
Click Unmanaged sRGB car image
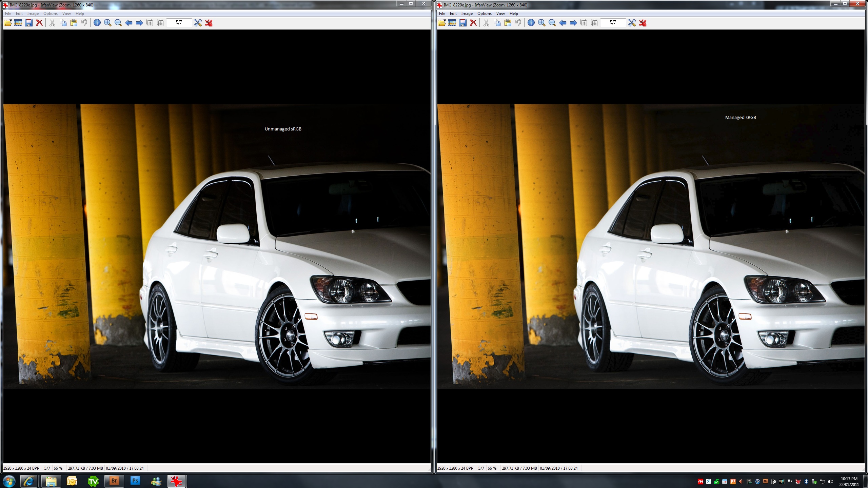coord(217,246)
